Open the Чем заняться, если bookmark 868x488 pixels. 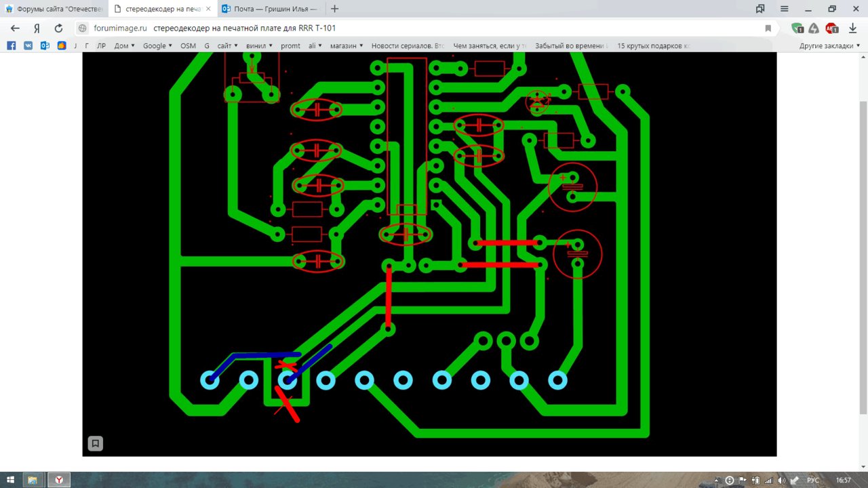(490, 45)
